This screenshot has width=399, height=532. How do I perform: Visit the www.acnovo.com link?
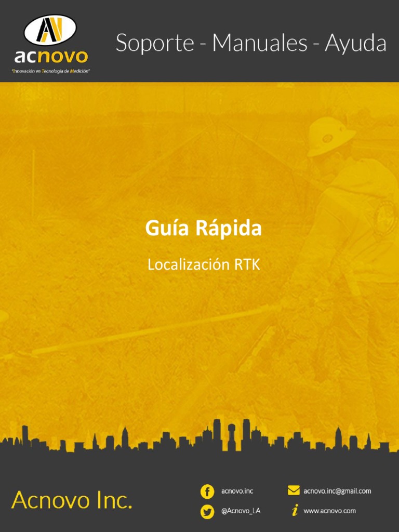click(329, 511)
